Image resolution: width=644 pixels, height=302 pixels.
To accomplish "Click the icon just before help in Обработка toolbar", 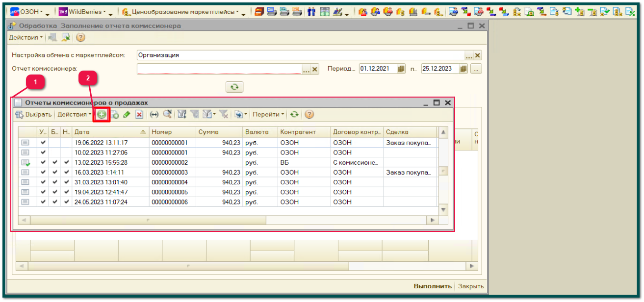I will [66, 37].
